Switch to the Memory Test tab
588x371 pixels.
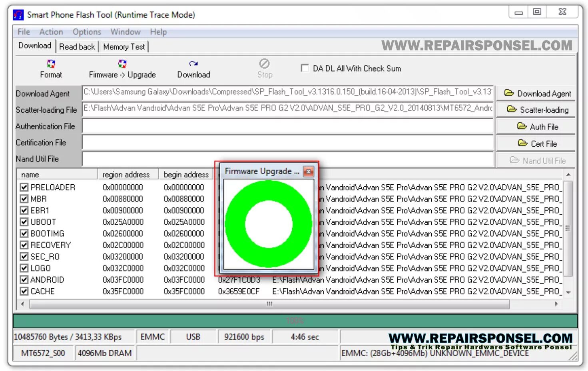click(x=124, y=47)
